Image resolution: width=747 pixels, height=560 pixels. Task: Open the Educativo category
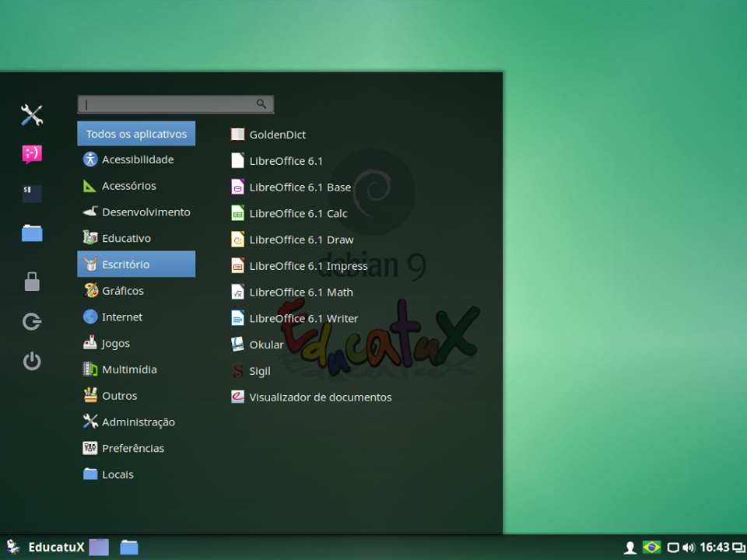tap(136, 238)
